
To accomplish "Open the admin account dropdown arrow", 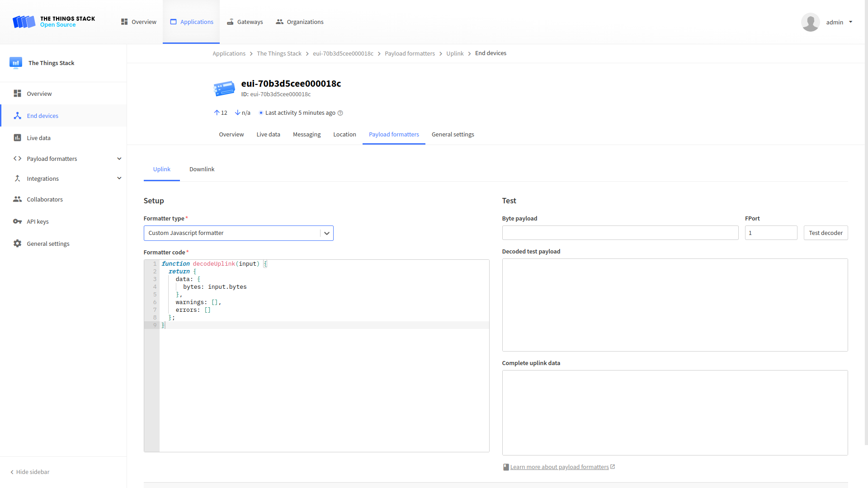I will [850, 22].
